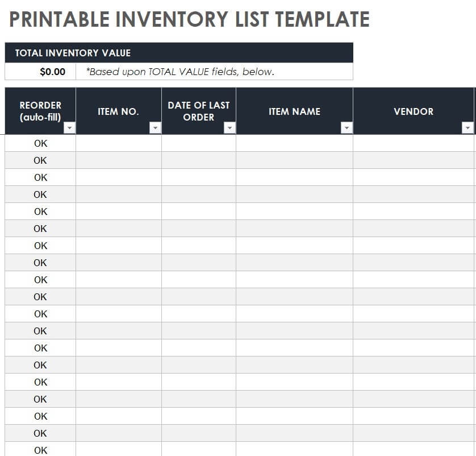Click the first empty ITEM NAME cell
Screen dimensions: 476x456
pos(294,143)
